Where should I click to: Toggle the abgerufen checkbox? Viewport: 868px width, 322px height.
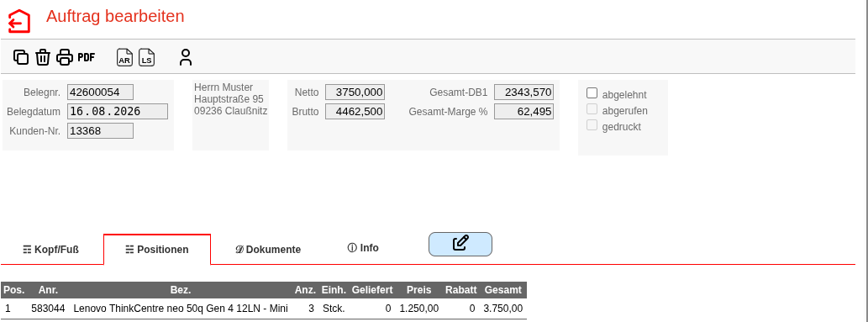(x=592, y=109)
